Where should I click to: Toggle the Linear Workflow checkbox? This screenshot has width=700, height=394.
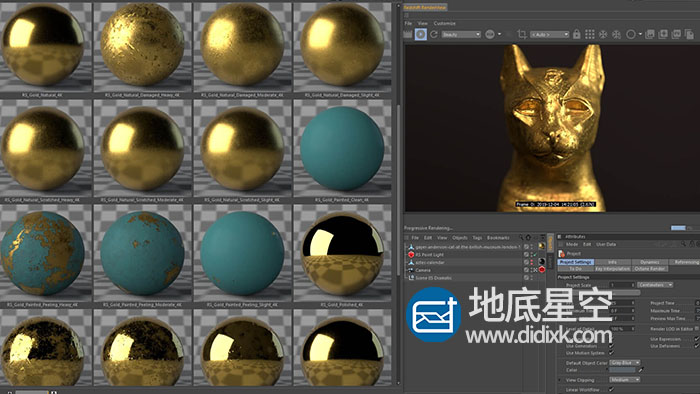[611, 390]
